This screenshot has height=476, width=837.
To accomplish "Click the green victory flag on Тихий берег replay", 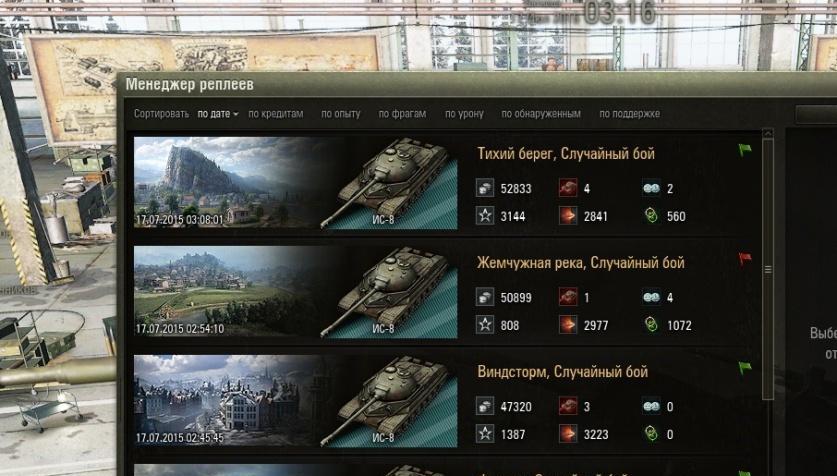I will 745,150.
